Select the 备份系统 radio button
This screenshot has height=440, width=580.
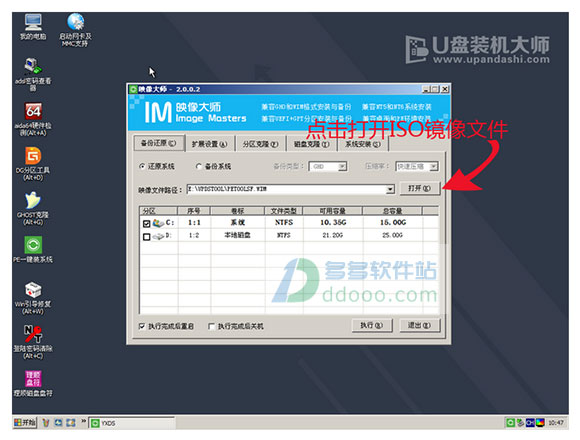point(199,166)
